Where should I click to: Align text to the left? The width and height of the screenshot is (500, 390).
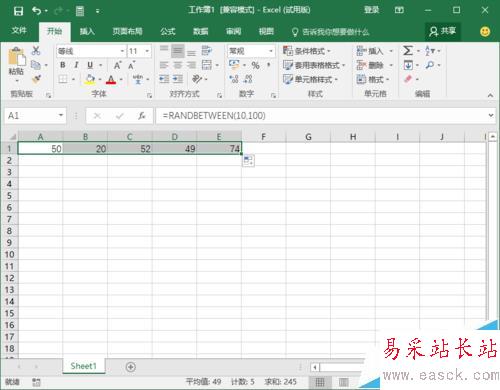pyautogui.click(x=164, y=65)
